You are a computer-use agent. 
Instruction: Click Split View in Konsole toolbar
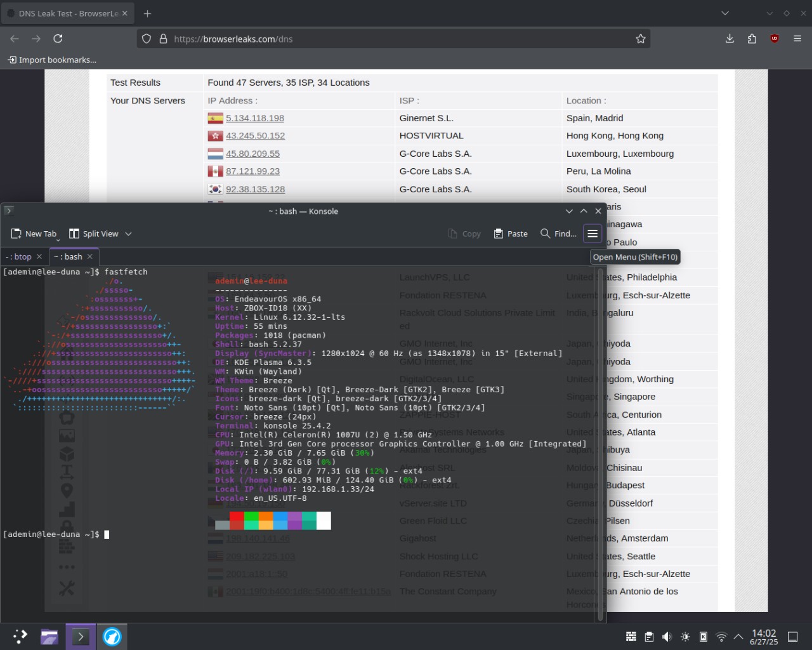pyautogui.click(x=94, y=234)
